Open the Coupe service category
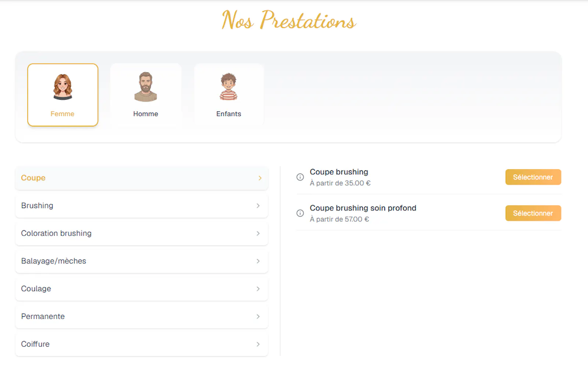This screenshot has width=588, height=368. click(x=141, y=178)
